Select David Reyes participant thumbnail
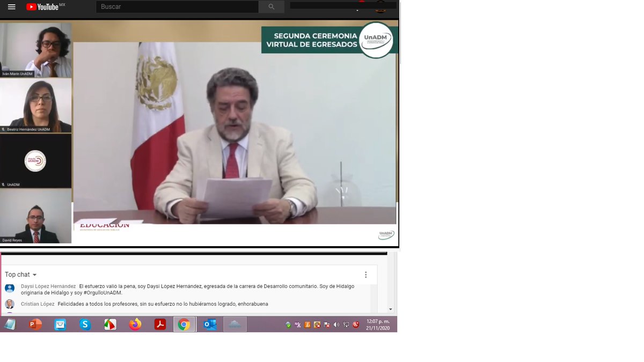This screenshot has width=644, height=362. pos(36,216)
